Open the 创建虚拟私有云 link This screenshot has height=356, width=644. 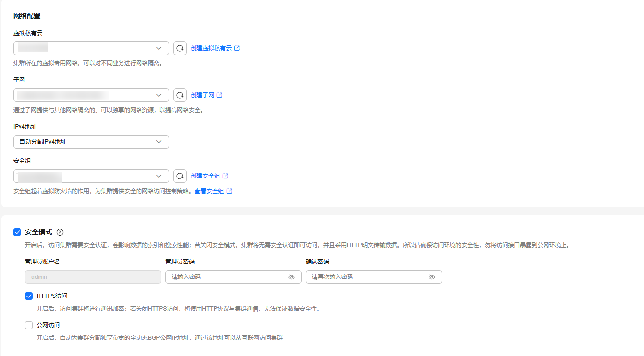pyautogui.click(x=211, y=48)
